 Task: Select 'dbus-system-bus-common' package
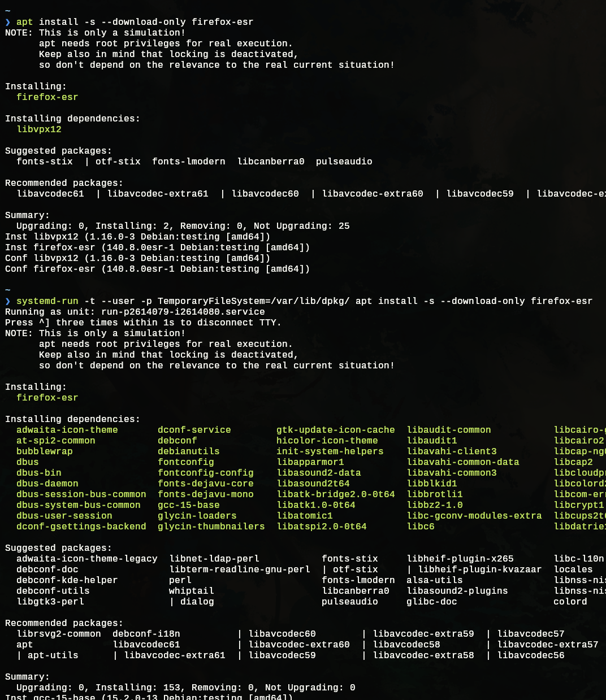[x=79, y=505]
